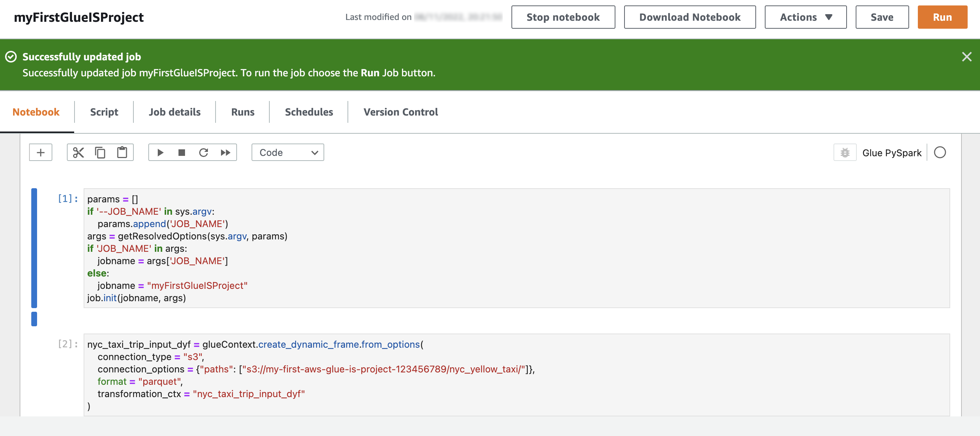Expand the Actions dropdown menu
The width and height of the screenshot is (980, 436).
[x=806, y=17]
